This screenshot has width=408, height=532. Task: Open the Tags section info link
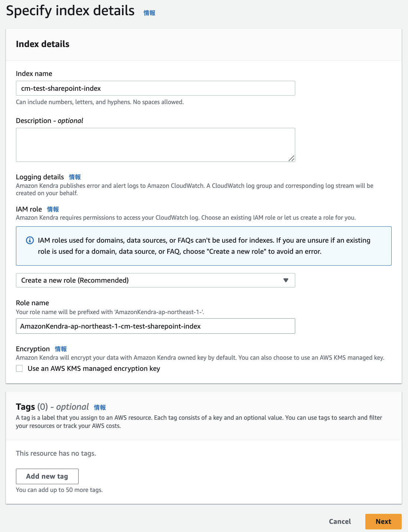pyautogui.click(x=99, y=407)
